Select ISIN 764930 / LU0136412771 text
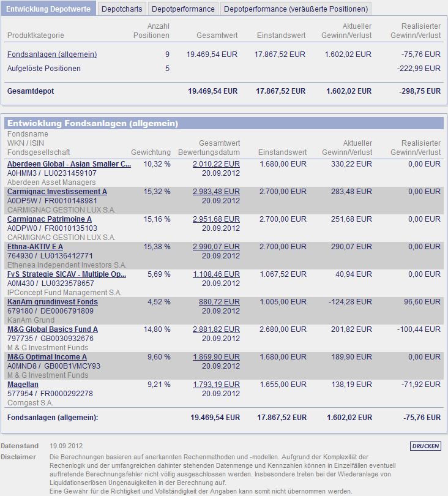Image resolution: width=448 pixels, height=496 pixels. (x=50, y=255)
